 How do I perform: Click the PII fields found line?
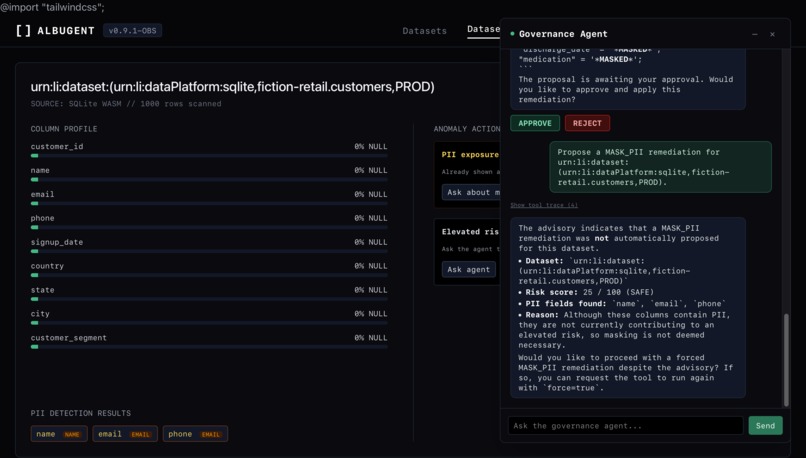click(622, 304)
